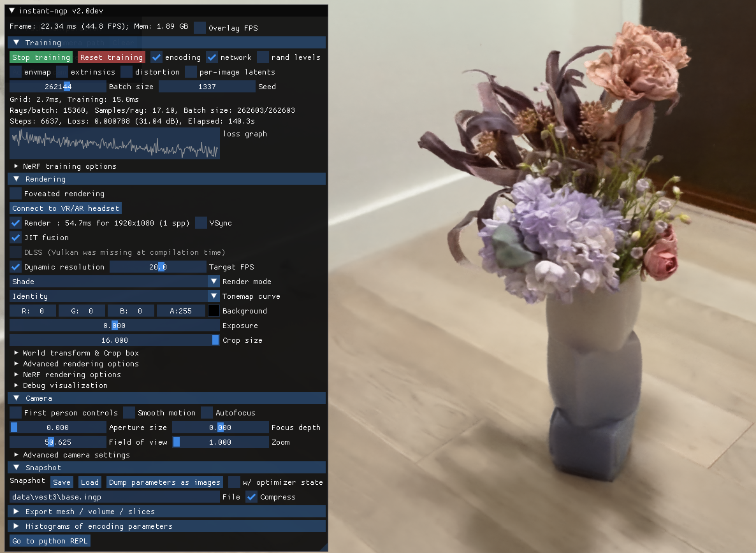This screenshot has height=553, width=756.
Task: Collapse the Rendering section header
Action: 167,179
